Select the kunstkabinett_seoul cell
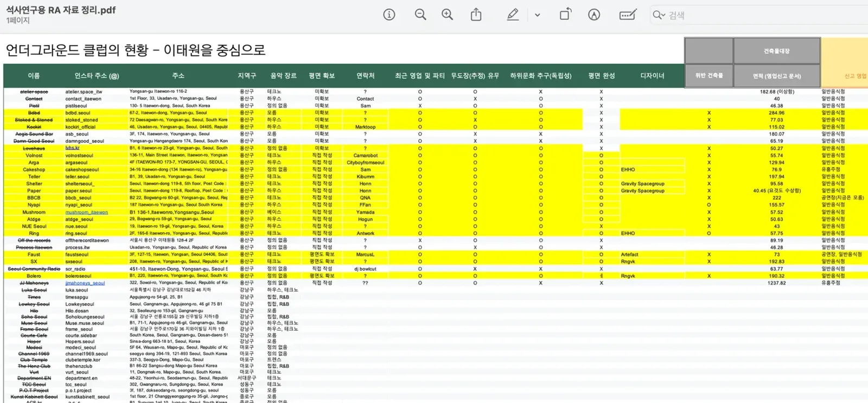868x403 pixels. (87, 396)
